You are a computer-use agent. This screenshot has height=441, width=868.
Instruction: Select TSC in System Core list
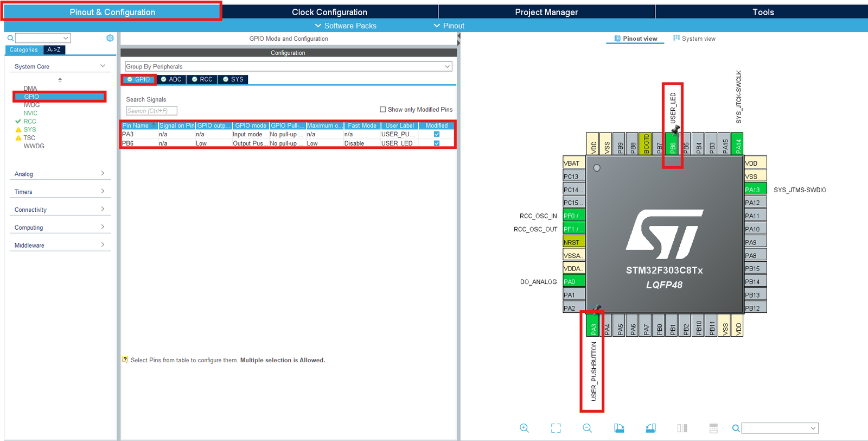[29, 138]
